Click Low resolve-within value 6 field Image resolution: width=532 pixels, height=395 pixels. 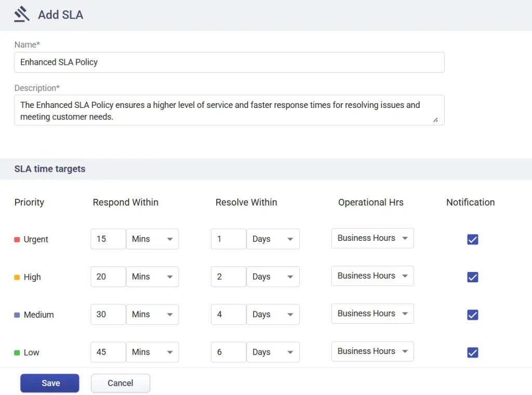[229, 352]
